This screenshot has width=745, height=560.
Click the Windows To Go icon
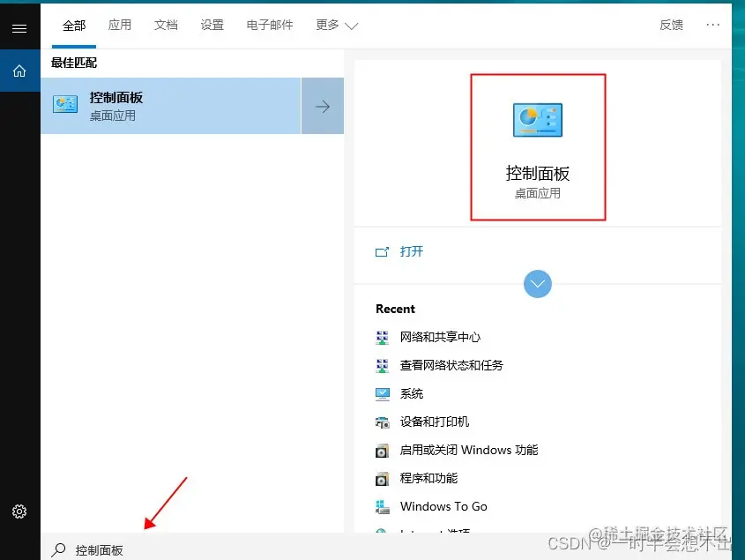(382, 507)
